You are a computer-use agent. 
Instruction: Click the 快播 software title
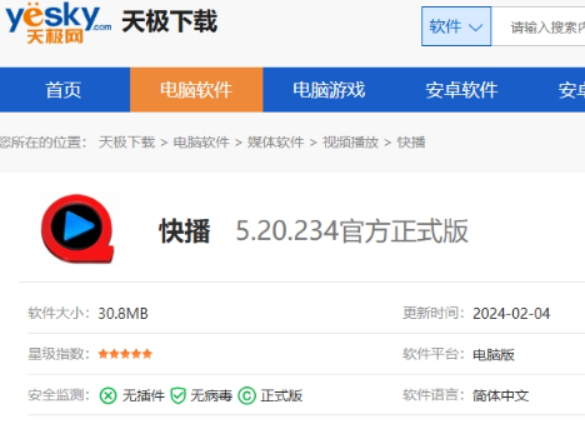[x=185, y=231]
